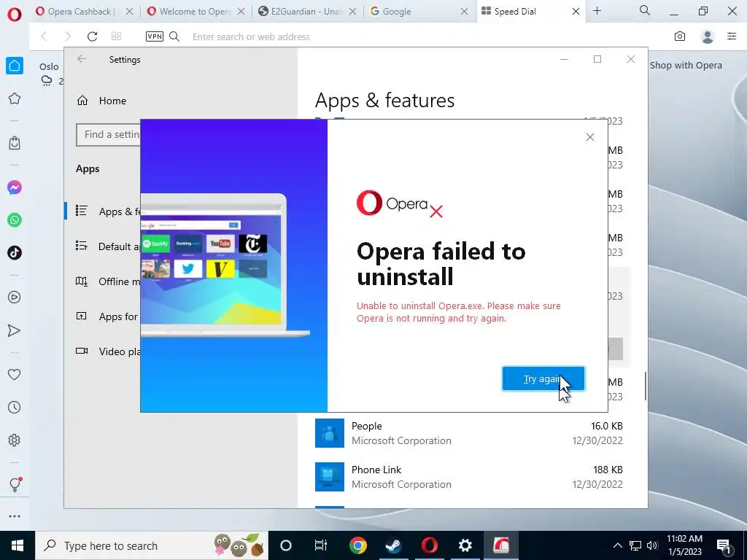Viewport: 747px width, 560px height.
Task: Open TikTok in Opera sidebar
Action: [15, 253]
